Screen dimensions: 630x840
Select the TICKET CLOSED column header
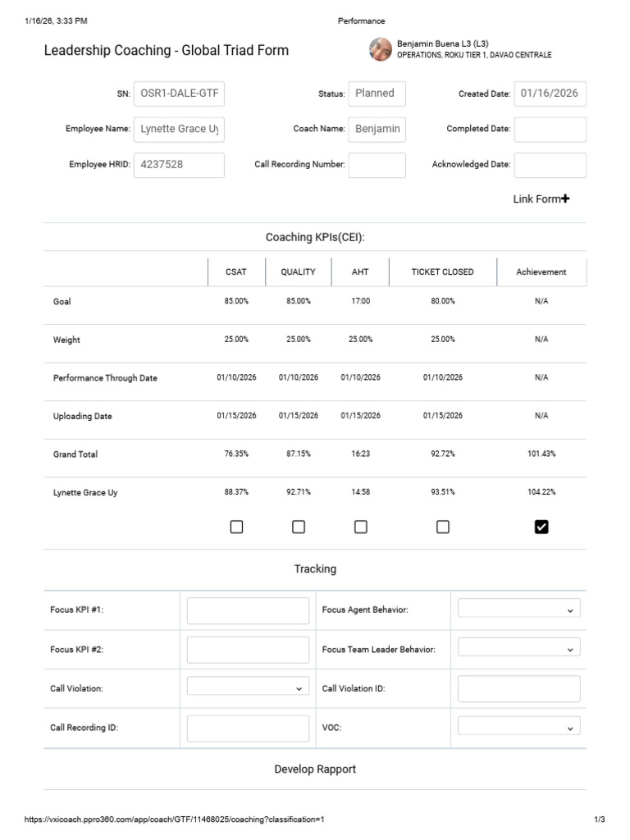pos(442,272)
